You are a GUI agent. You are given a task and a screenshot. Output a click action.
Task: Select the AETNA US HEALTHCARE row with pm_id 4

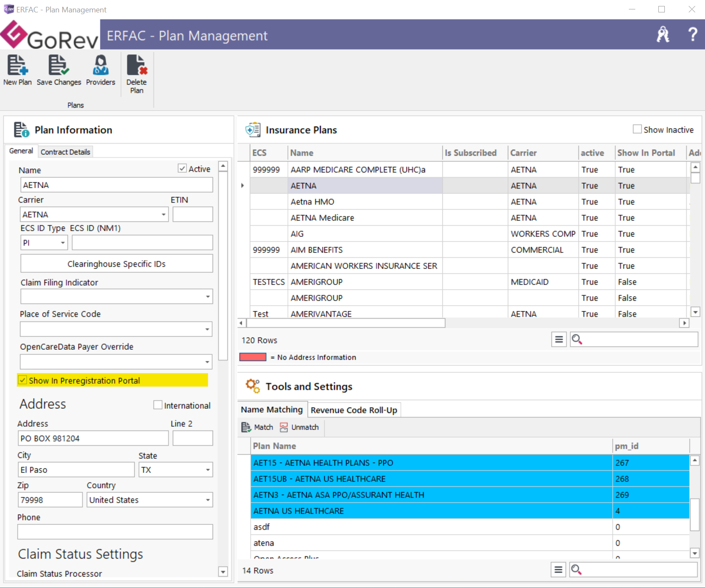point(470,511)
